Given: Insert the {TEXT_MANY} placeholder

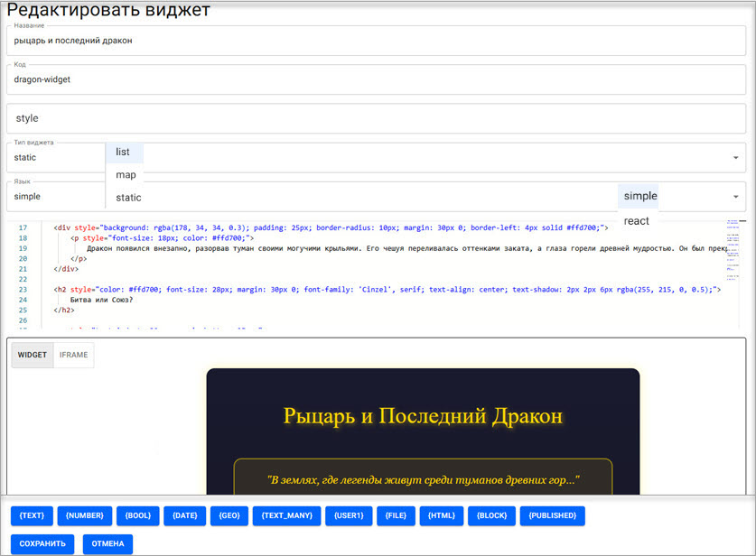Looking at the screenshot, I should 287,515.
